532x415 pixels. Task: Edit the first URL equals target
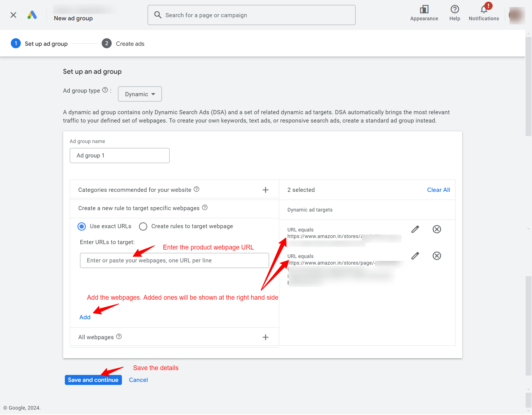[x=415, y=229]
